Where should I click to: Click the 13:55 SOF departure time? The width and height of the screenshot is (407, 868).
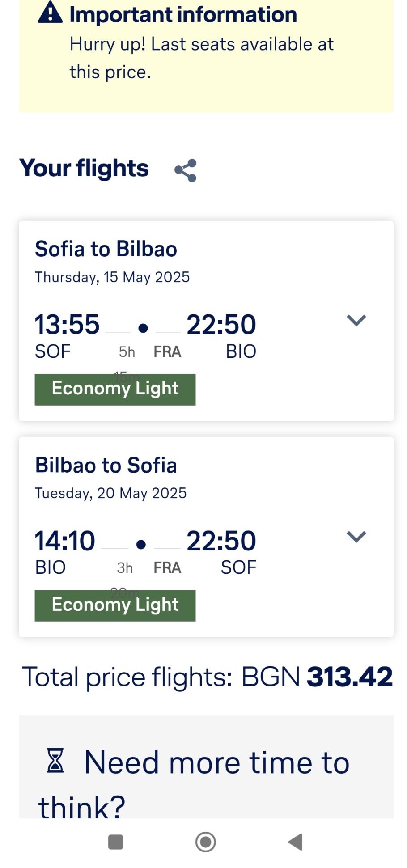point(67,325)
